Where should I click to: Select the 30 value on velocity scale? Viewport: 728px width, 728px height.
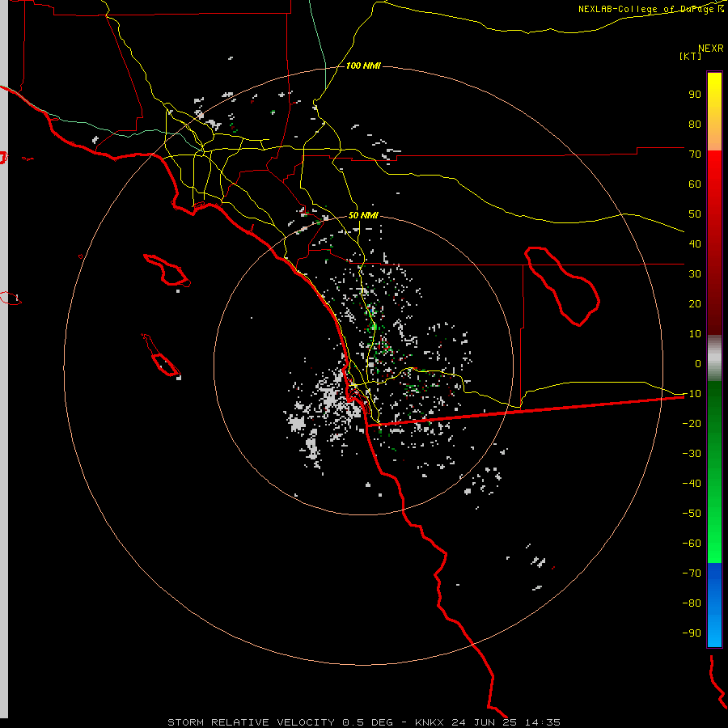[x=695, y=274]
